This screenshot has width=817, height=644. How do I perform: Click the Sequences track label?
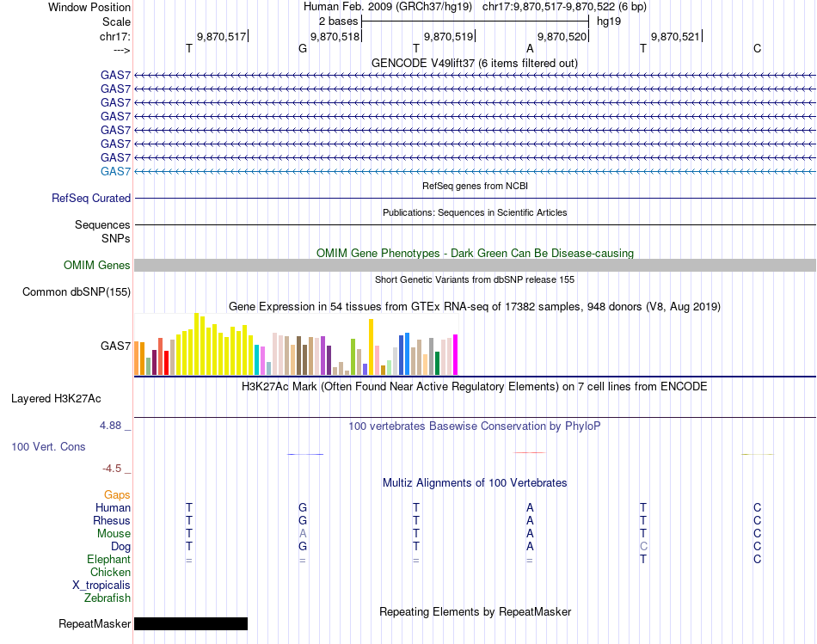102,224
